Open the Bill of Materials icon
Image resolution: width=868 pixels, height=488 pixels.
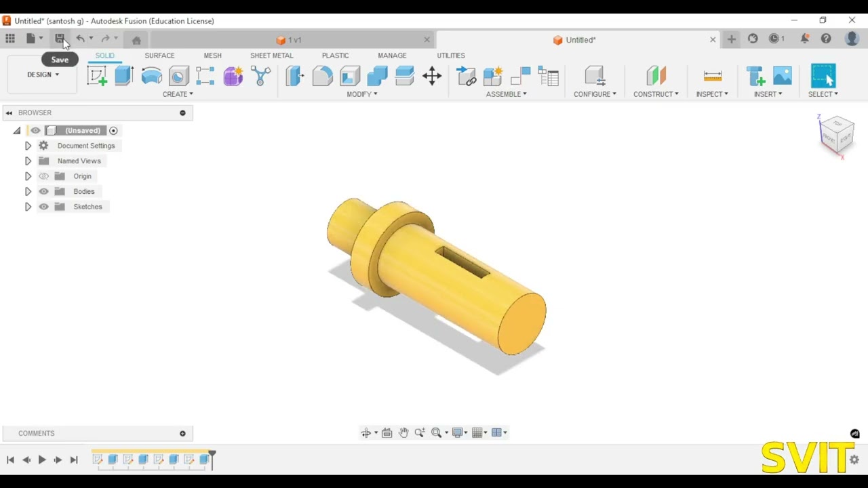click(548, 76)
